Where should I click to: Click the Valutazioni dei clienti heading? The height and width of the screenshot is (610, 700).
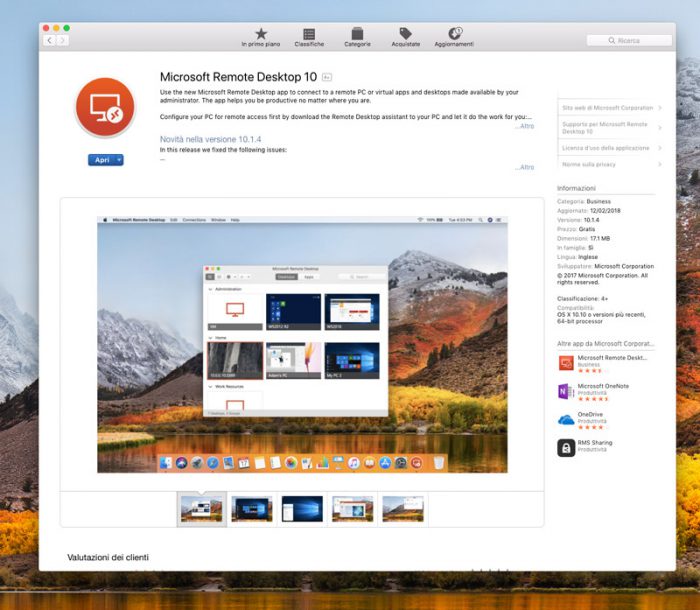click(x=108, y=557)
